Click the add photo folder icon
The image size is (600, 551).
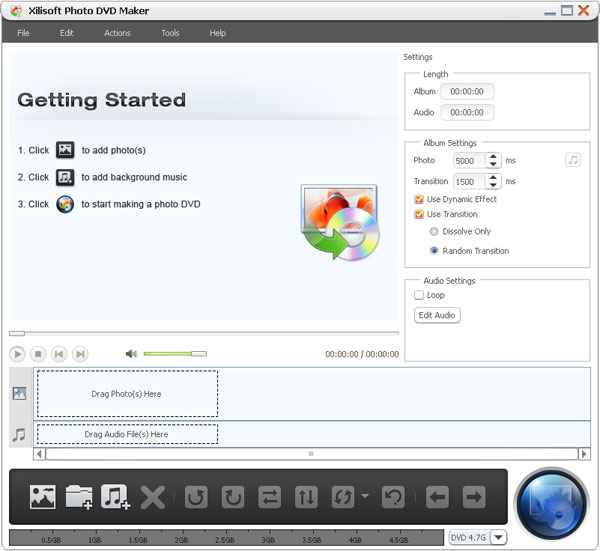click(79, 497)
